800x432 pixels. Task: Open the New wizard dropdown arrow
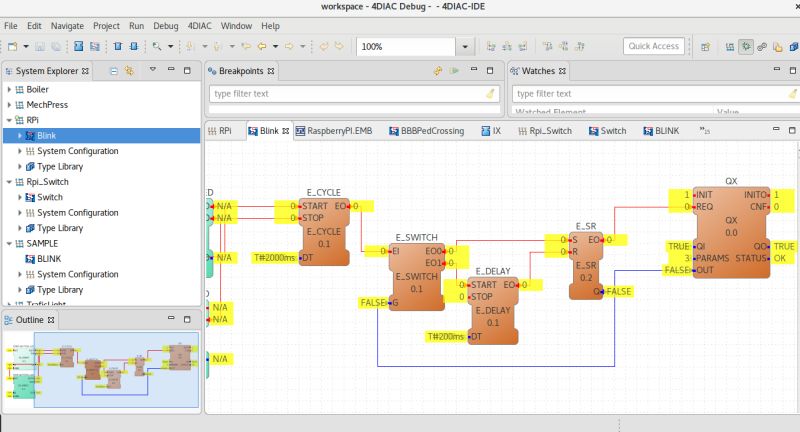coord(26,46)
